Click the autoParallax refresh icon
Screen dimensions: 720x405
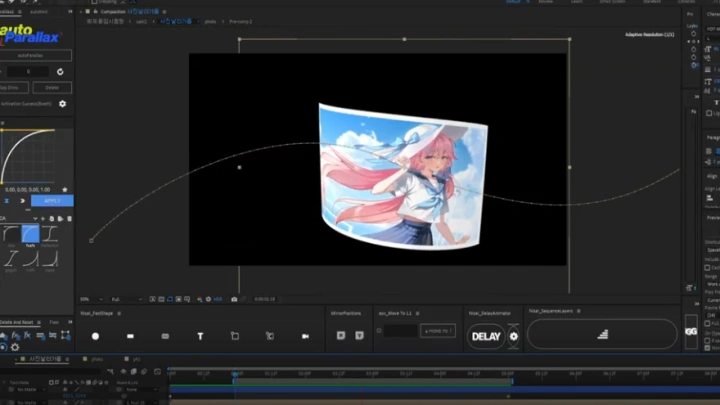(x=60, y=72)
